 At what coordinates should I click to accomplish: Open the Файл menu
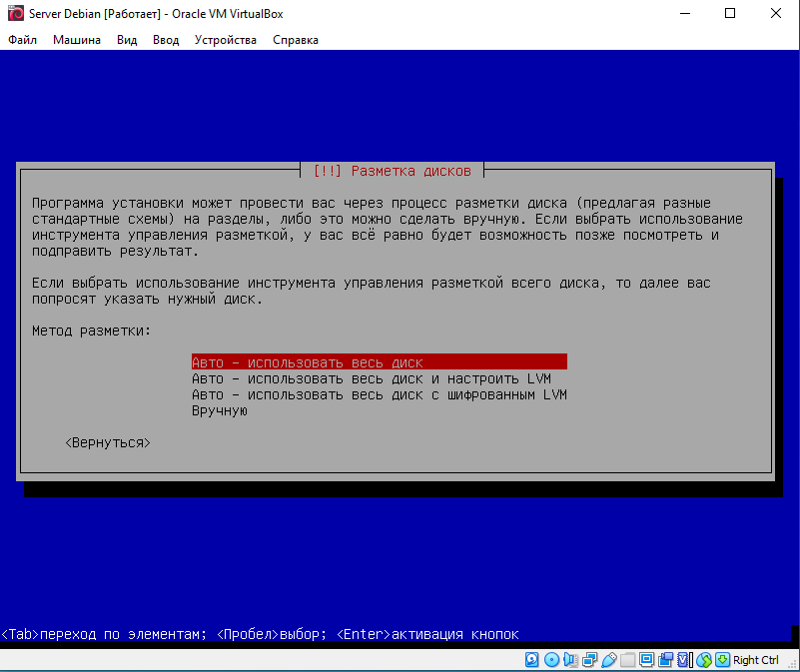tap(22, 40)
